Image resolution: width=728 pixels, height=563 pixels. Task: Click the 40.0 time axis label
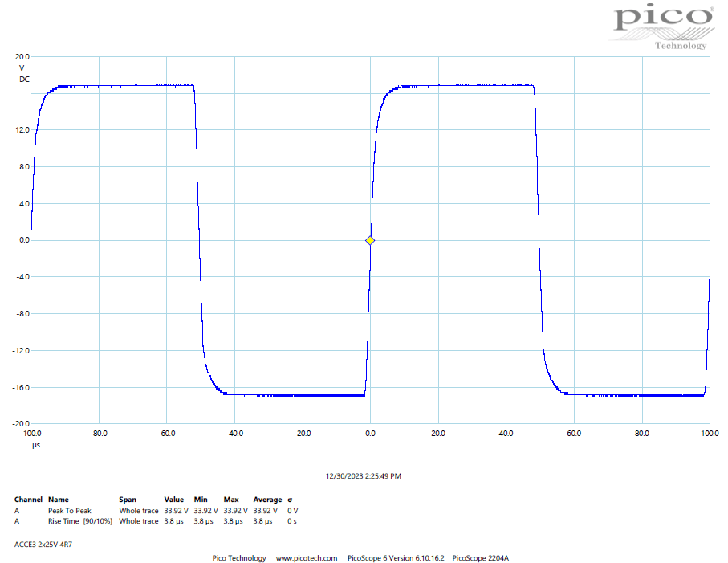506,434
